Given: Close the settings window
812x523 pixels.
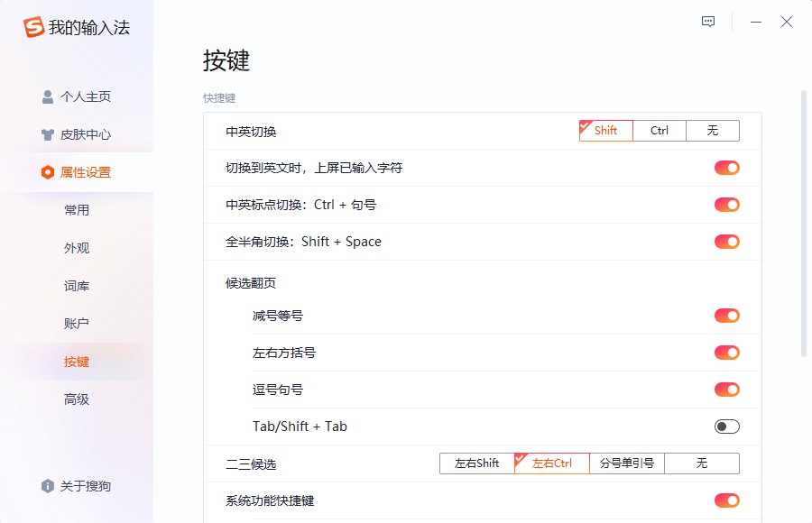Looking at the screenshot, I should coord(787,22).
